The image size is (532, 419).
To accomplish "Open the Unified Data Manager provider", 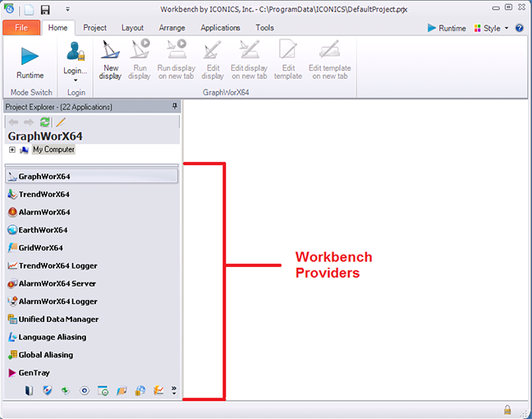I will [x=57, y=319].
